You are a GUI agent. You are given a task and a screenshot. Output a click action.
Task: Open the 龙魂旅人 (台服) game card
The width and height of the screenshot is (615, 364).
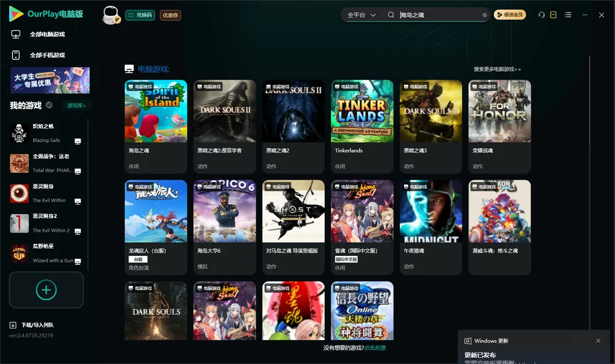[x=156, y=227]
